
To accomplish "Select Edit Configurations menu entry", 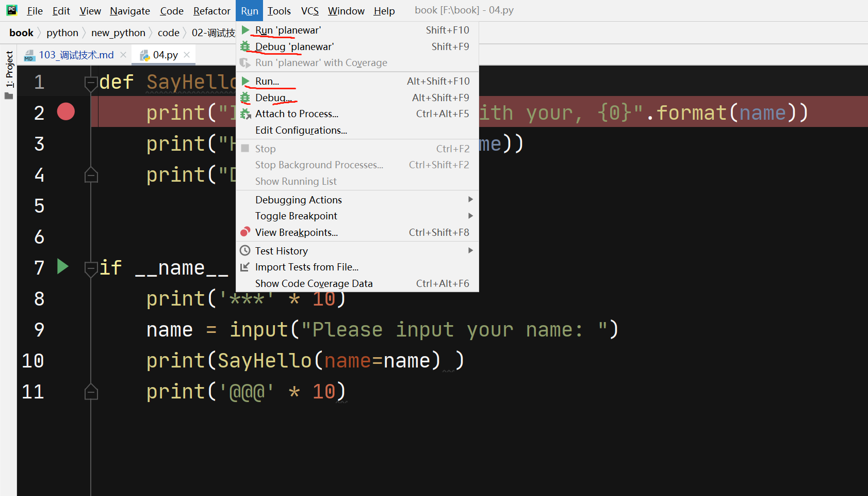I will pos(301,130).
